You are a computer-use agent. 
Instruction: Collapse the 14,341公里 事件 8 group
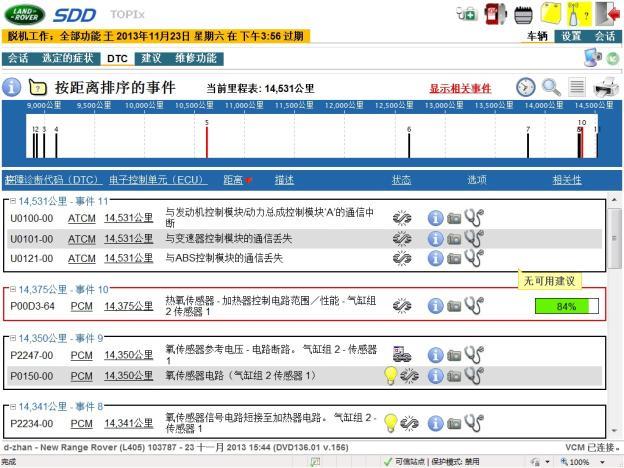13,407
